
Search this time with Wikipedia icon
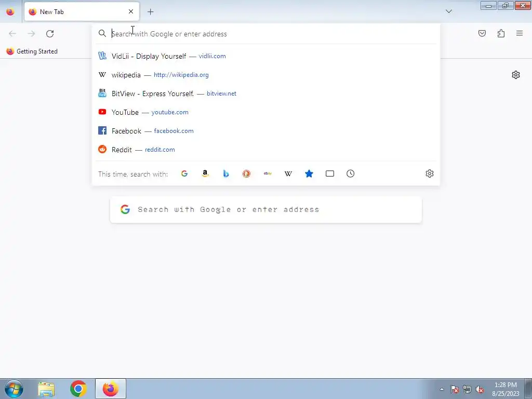(x=288, y=174)
